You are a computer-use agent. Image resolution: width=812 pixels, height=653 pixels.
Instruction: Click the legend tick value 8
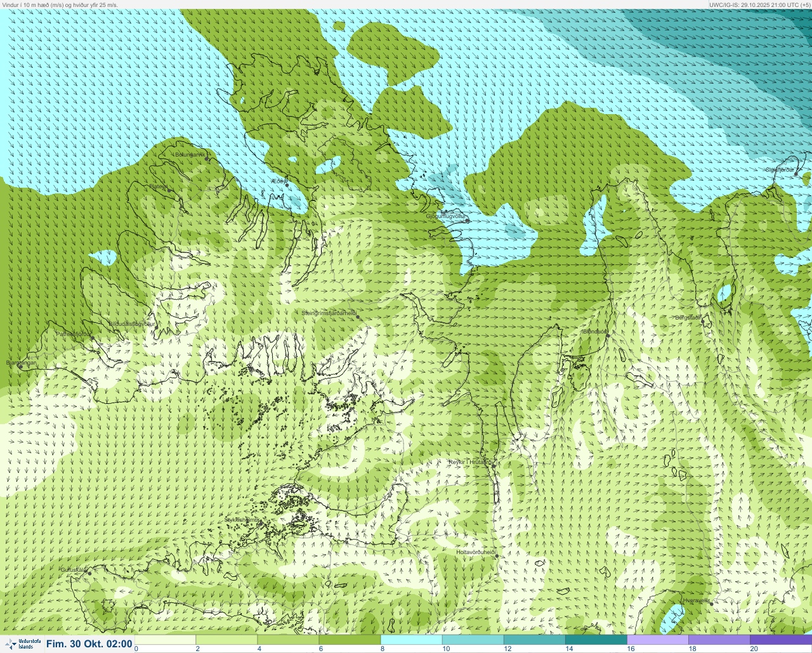pyautogui.click(x=382, y=649)
